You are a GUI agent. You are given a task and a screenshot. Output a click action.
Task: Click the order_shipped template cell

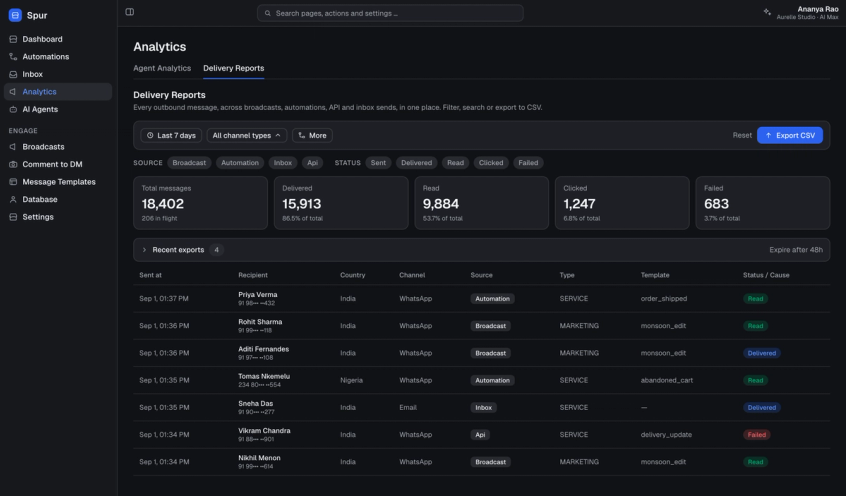[x=664, y=298]
